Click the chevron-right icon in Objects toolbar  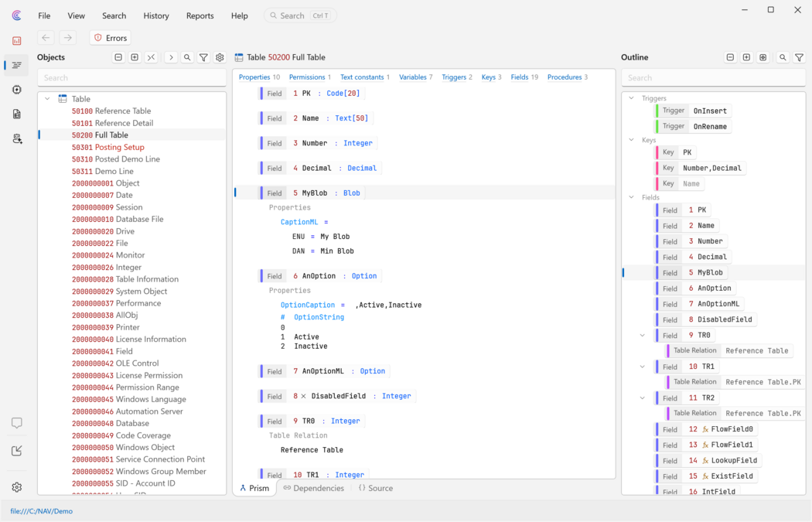pyautogui.click(x=171, y=57)
